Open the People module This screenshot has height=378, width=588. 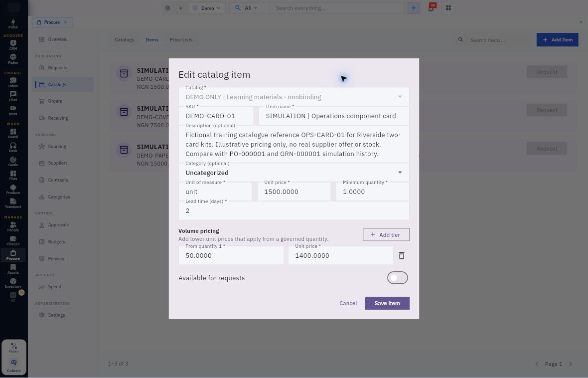pyautogui.click(x=13, y=226)
